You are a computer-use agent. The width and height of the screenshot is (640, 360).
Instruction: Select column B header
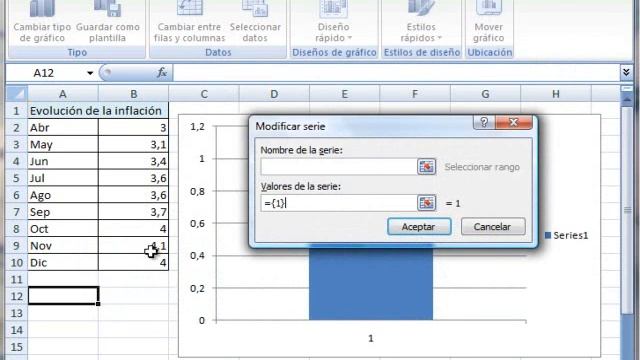pyautogui.click(x=133, y=94)
